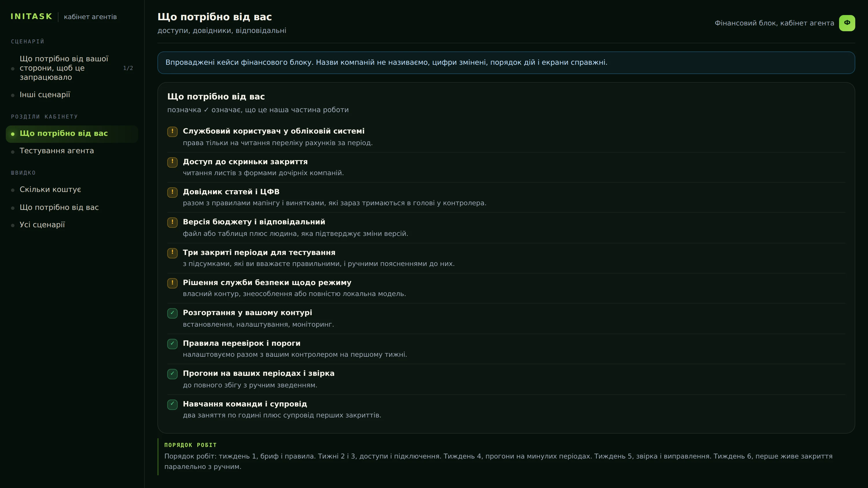Image resolution: width=868 pixels, height=488 pixels.
Task: Click warning icon beside Службовий користувач item
Action: (172, 131)
